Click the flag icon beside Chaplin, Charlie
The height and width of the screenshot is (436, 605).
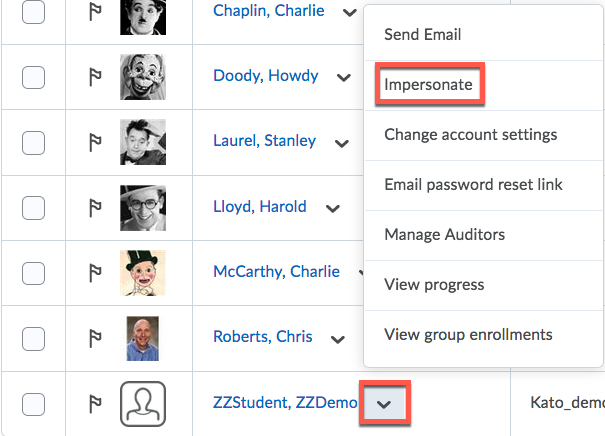(x=96, y=13)
